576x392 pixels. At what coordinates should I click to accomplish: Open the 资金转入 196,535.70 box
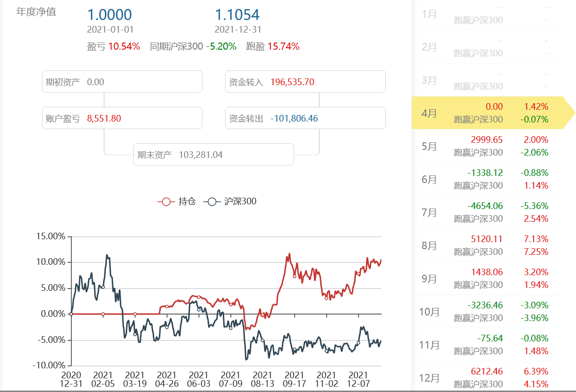(305, 82)
